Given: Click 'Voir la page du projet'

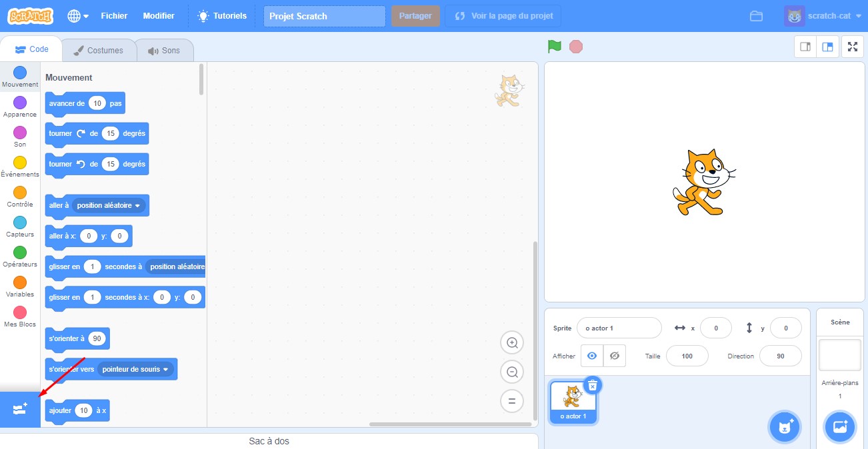Looking at the screenshot, I should 503,16.
